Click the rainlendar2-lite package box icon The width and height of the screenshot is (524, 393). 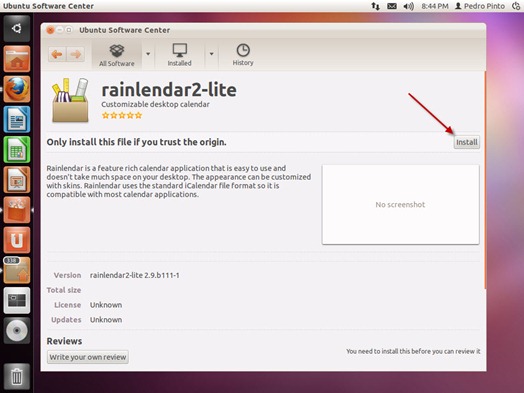pos(71,100)
